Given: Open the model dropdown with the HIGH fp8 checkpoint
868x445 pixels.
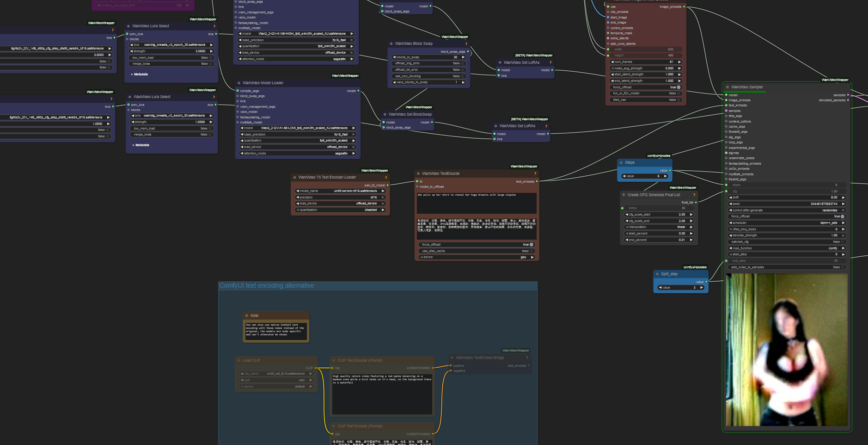Looking at the screenshot, I should (x=296, y=34).
